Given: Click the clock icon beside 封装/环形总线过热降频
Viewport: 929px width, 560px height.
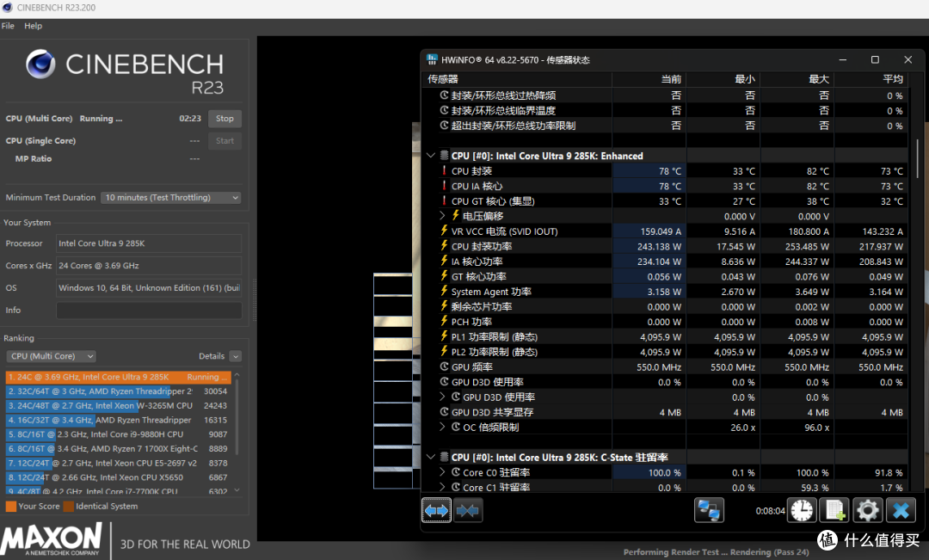Looking at the screenshot, I should click(x=444, y=95).
